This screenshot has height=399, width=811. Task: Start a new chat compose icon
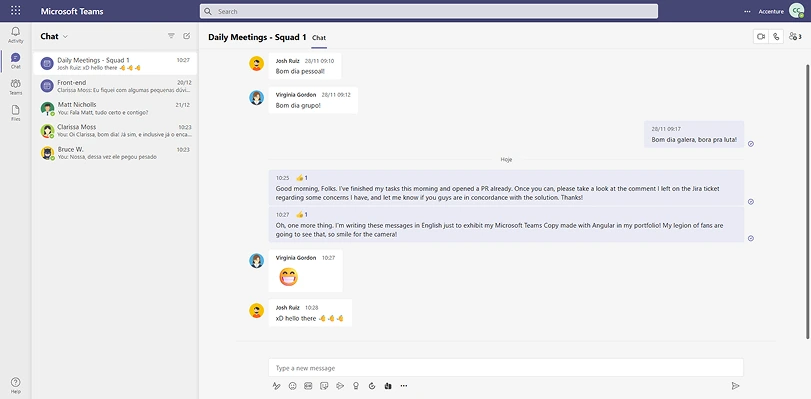click(187, 36)
